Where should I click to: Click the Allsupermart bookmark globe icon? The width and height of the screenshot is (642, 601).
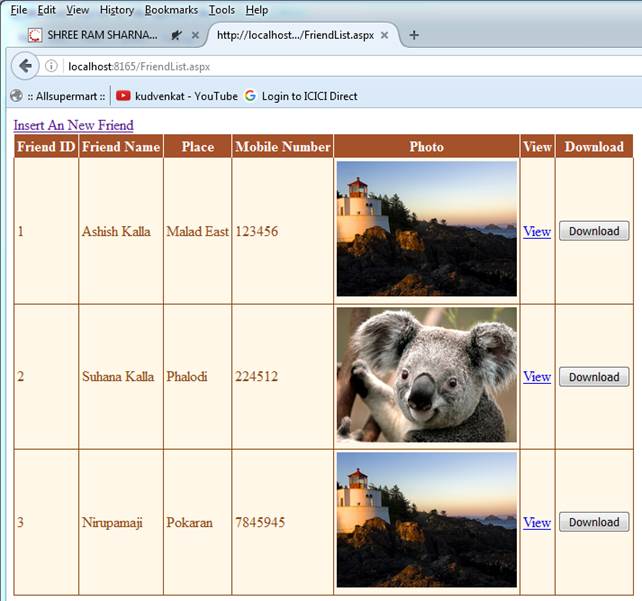click(16, 96)
